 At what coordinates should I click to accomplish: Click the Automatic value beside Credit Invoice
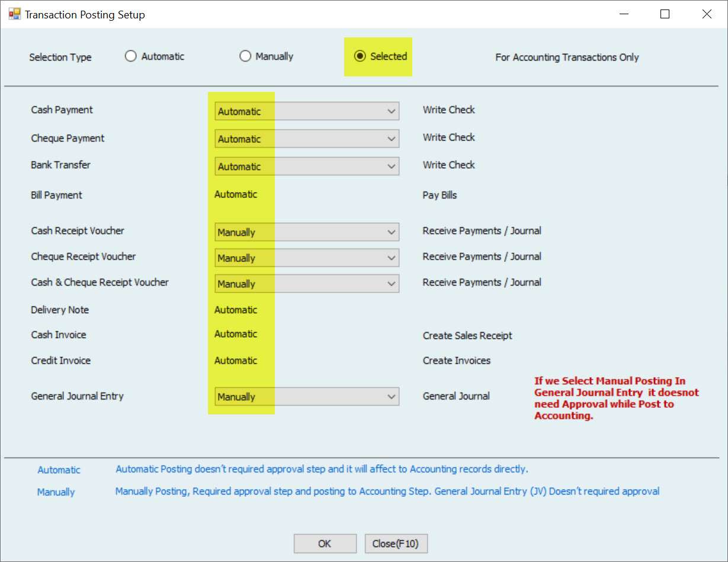236,360
